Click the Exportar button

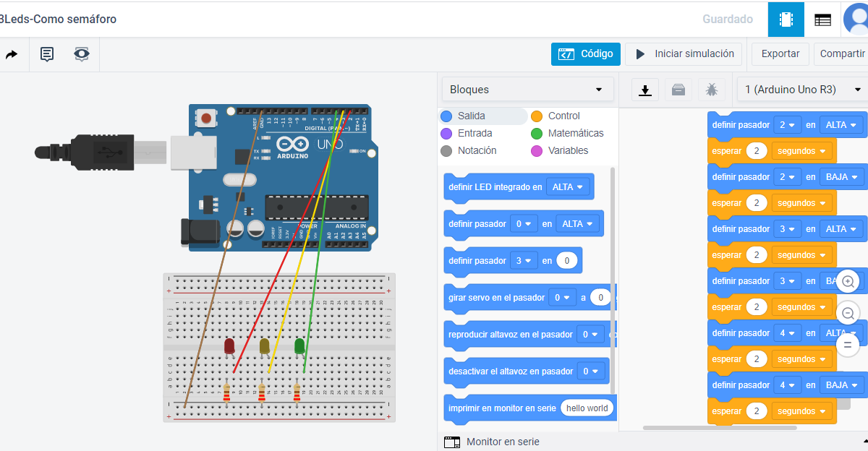point(780,53)
